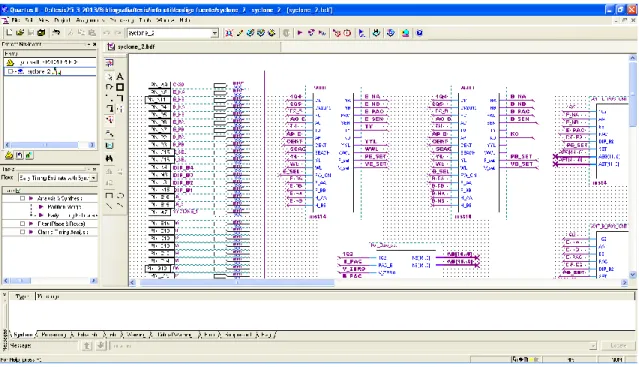Screen dimensions: 639x367
Task: Create a new file from toolbar
Action: pyautogui.click(x=9, y=33)
